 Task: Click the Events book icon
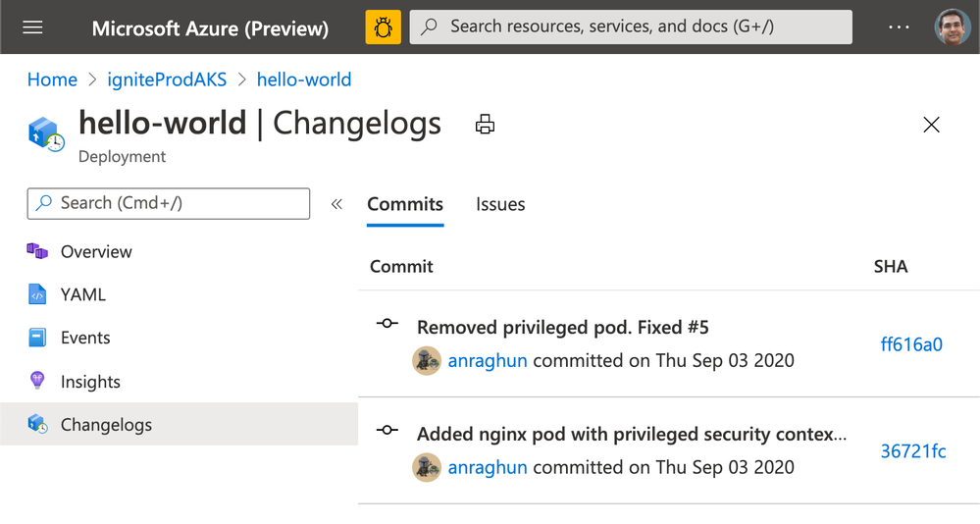(x=37, y=338)
